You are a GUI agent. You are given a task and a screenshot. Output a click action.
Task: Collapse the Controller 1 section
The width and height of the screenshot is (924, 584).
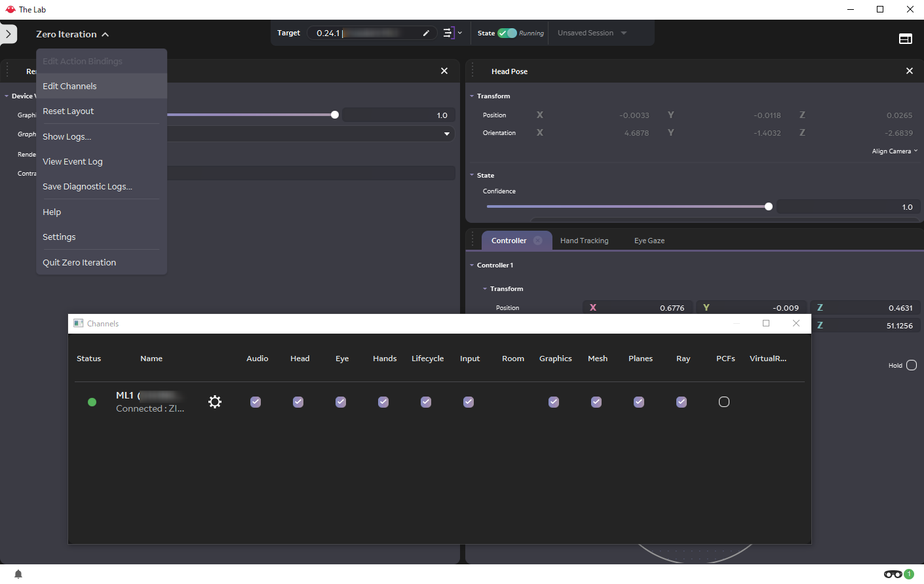[x=472, y=265]
